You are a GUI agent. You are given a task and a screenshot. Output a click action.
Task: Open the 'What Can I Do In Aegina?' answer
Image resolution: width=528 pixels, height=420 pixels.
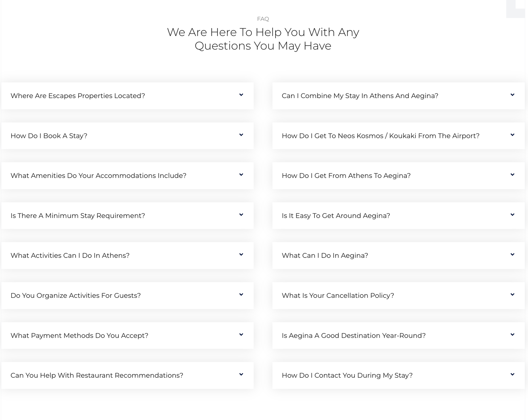click(325, 256)
